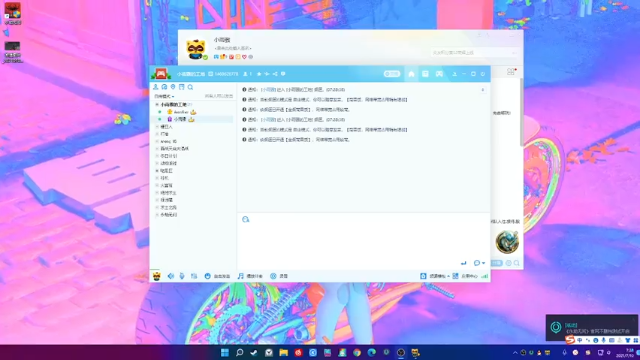Open the Windows Start button
The width and height of the screenshot is (640, 360).
pos(224,353)
